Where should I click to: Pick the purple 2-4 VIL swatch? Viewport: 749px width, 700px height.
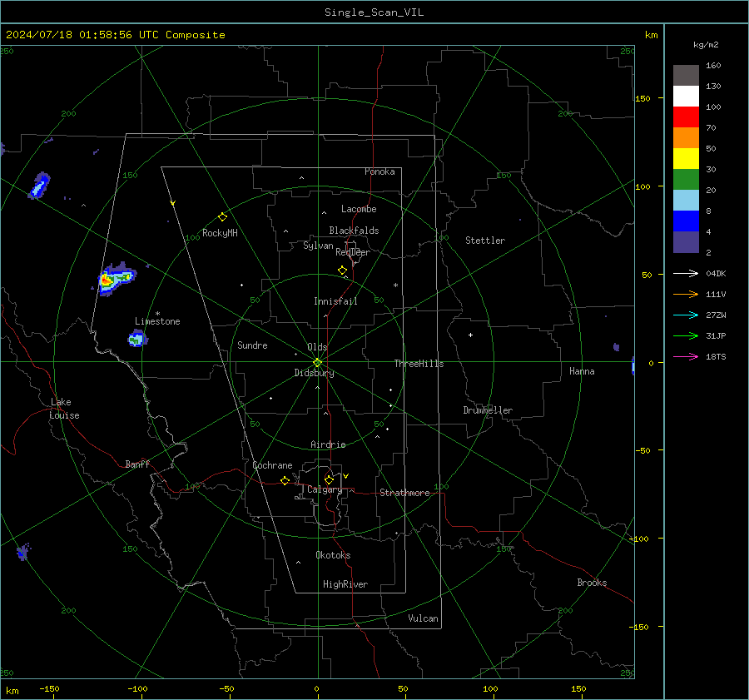(x=686, y=241)
